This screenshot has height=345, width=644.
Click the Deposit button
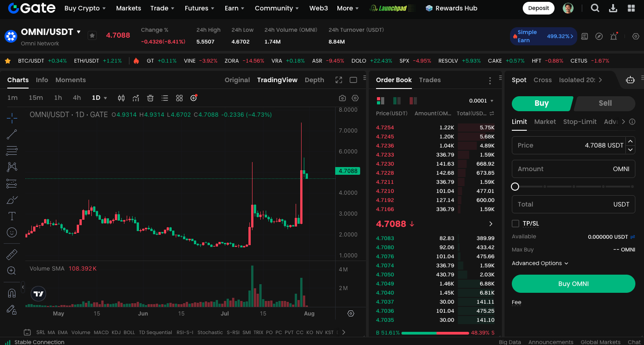pyautogui.click(x=539, y=8)
